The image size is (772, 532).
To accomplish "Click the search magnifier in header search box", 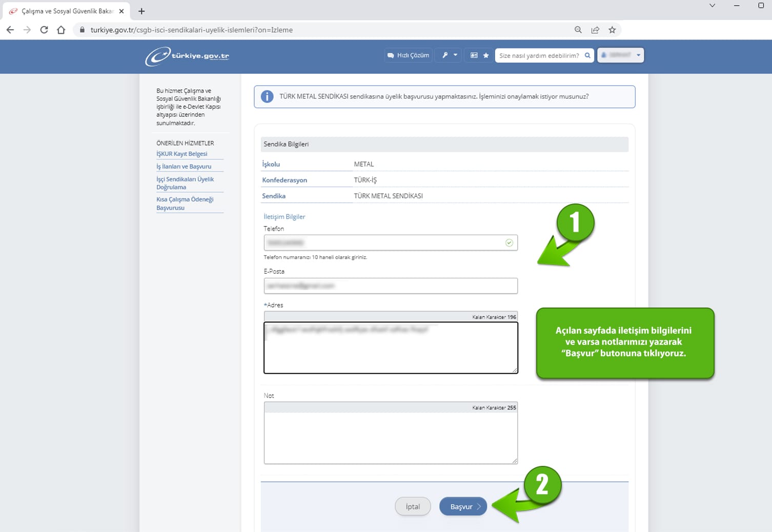I will coord(587,55).
